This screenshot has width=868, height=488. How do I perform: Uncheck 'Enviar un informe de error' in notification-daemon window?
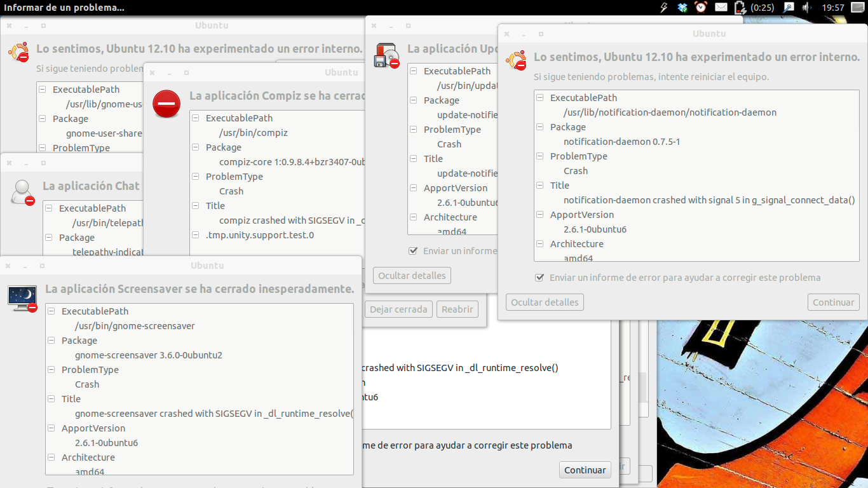[x=539, y=278]
